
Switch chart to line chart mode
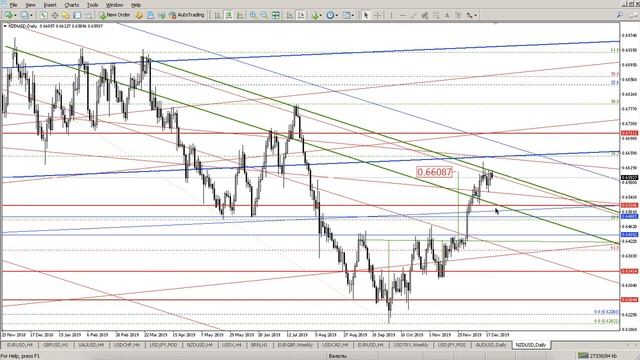click(240, 15)
